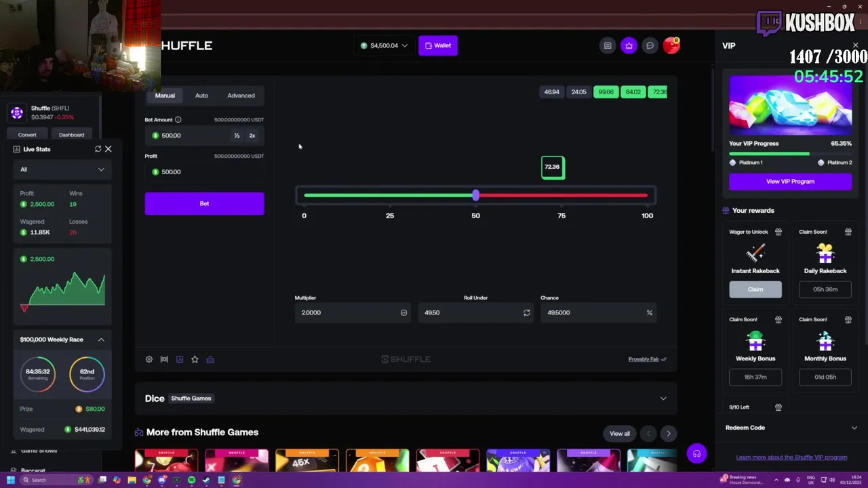Switch to Auto betting tab
The image size is (868, 488).
[x=201, y=96]
